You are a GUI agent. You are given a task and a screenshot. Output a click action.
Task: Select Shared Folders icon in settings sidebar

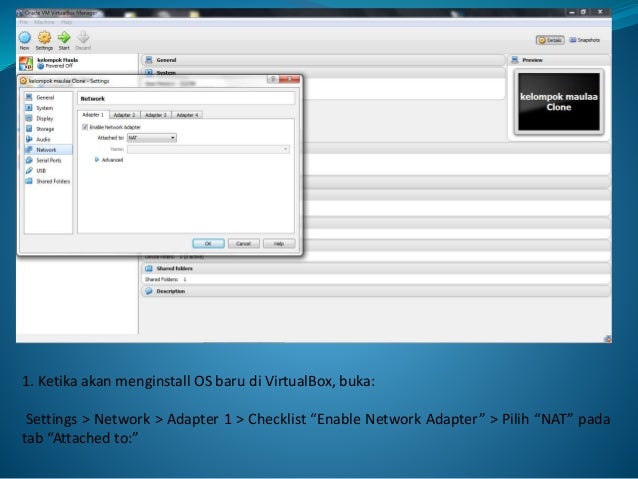[x=29, y=181]
